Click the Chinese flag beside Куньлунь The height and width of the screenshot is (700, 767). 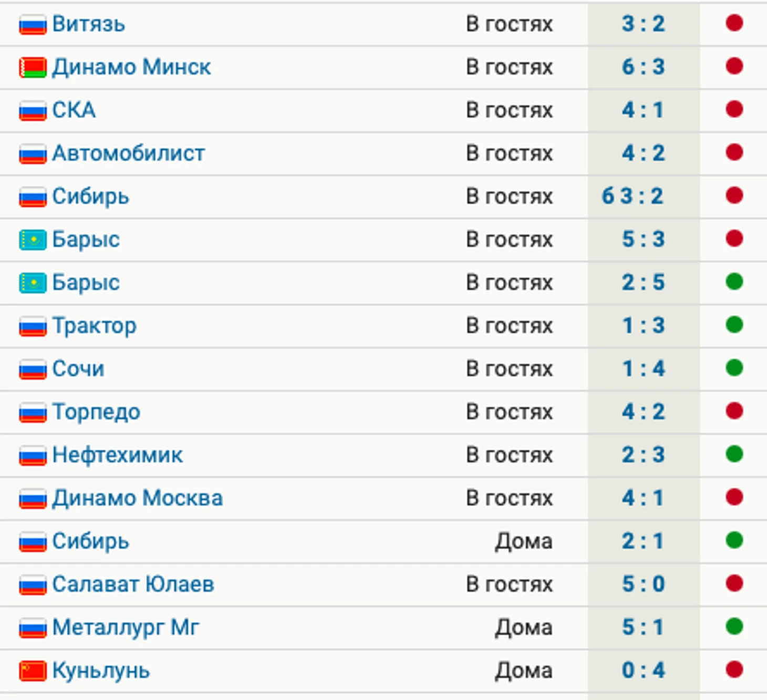(33, 671)
